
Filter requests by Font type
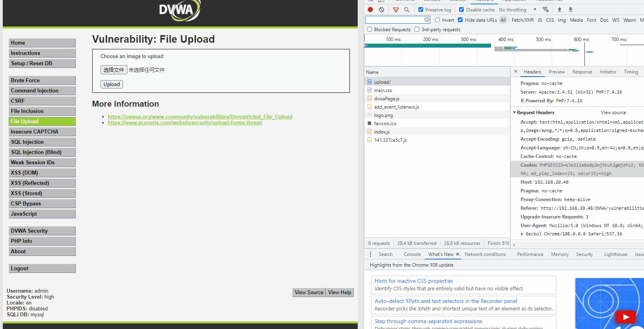[592, 20]
